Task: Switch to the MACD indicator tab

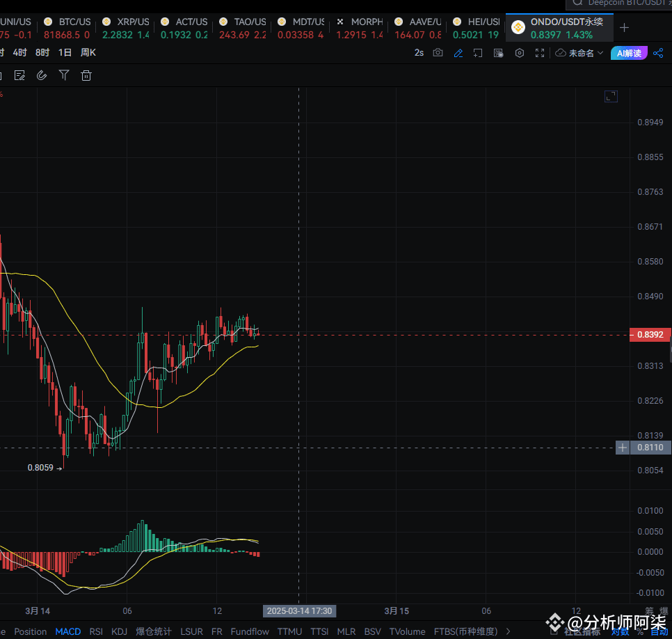Action: coord(67,631)
